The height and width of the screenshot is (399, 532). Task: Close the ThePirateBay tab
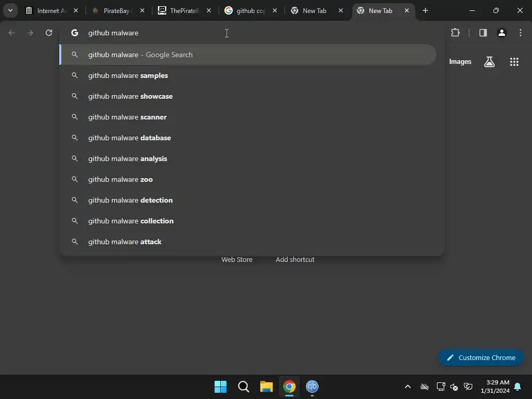(209, 10)
